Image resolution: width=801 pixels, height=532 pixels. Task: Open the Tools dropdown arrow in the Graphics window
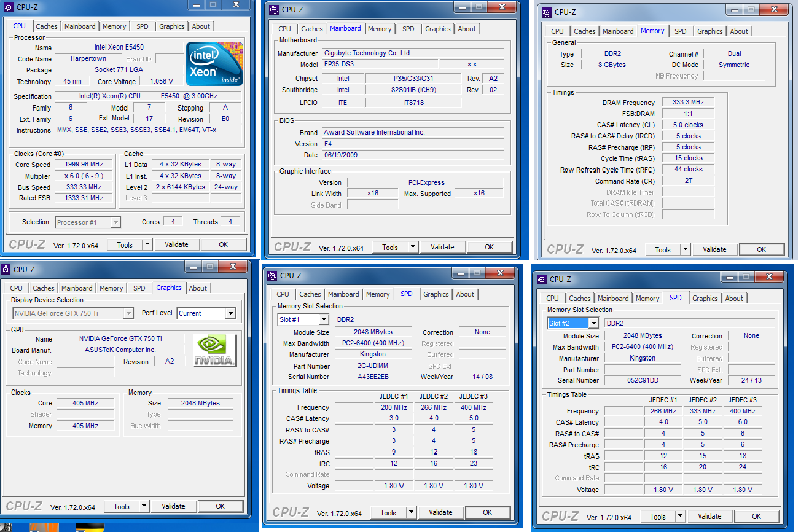coord(144,507)
